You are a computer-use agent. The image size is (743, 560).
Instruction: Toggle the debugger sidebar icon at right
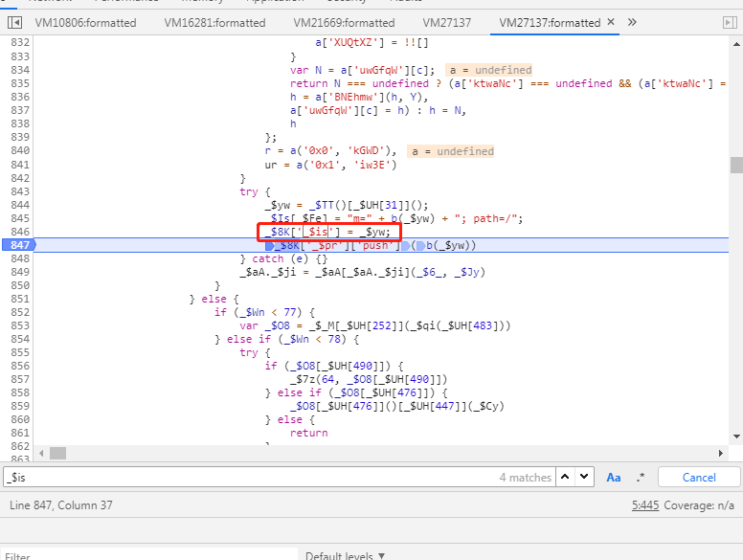[x=730, y=22]
